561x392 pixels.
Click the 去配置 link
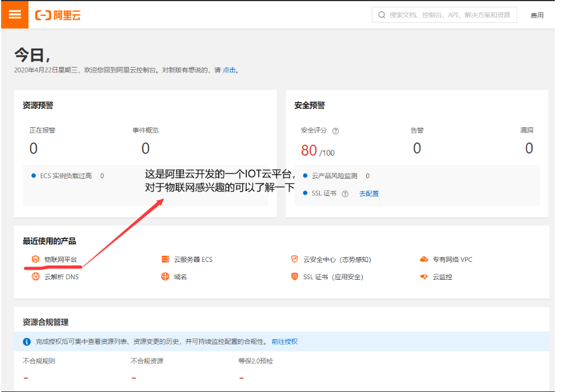tap(369, 194)
